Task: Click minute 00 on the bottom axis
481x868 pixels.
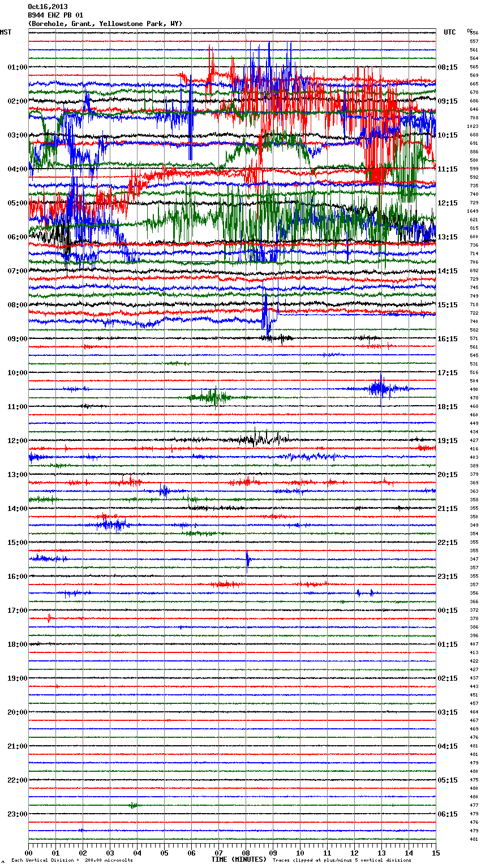Action: click(29, 853)
